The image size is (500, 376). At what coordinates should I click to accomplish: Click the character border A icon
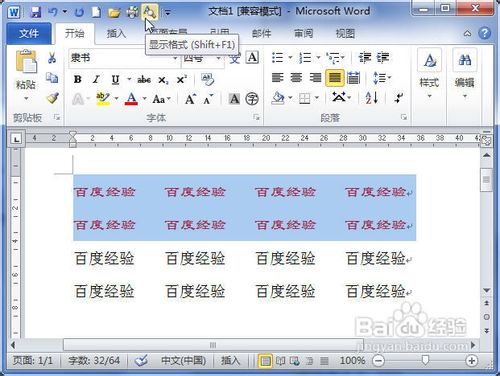point(252,58)
